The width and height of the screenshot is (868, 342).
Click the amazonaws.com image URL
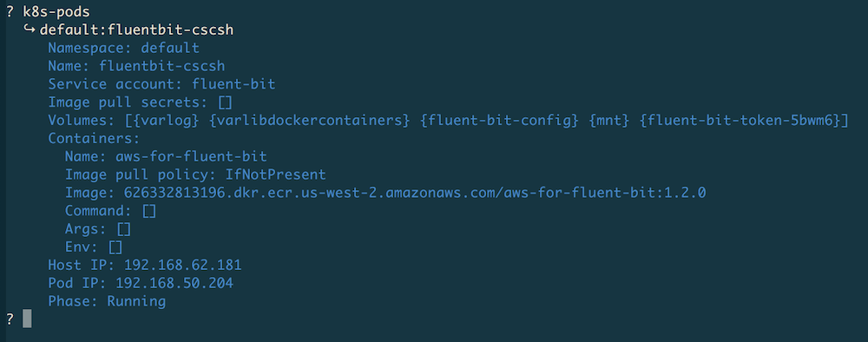point(415,193)
